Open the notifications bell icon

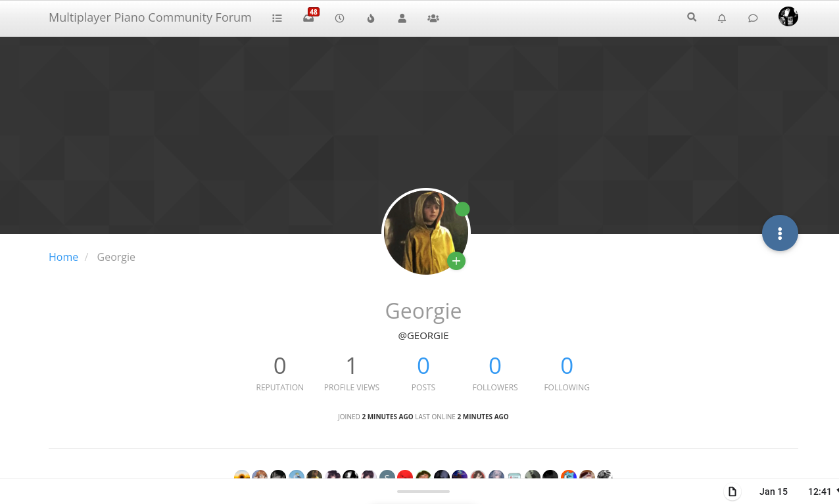coord(722,18)
